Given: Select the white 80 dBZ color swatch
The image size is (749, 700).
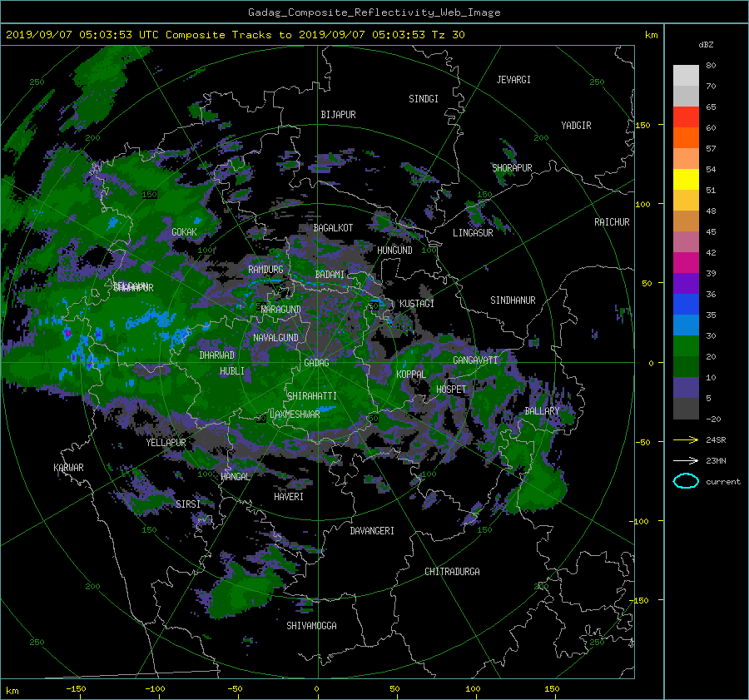Looking at the screenshot, I should point(686,75).
